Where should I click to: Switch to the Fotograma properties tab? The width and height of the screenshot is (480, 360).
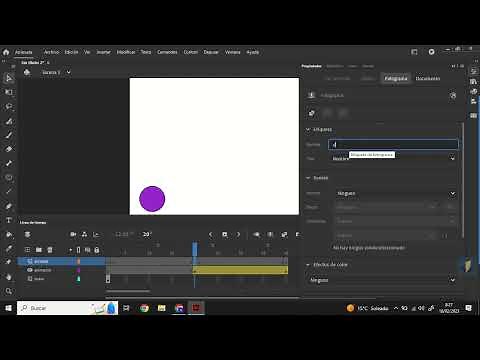(x=396, y=78)
